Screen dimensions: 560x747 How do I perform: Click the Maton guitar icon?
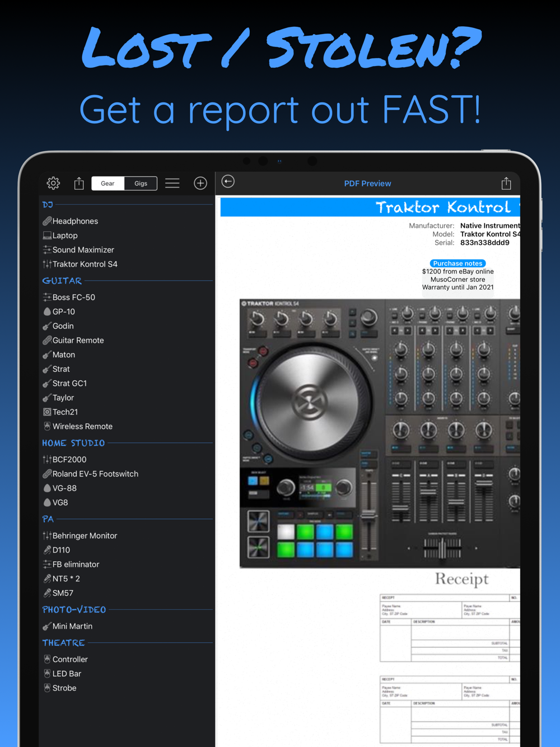[47, 355]
